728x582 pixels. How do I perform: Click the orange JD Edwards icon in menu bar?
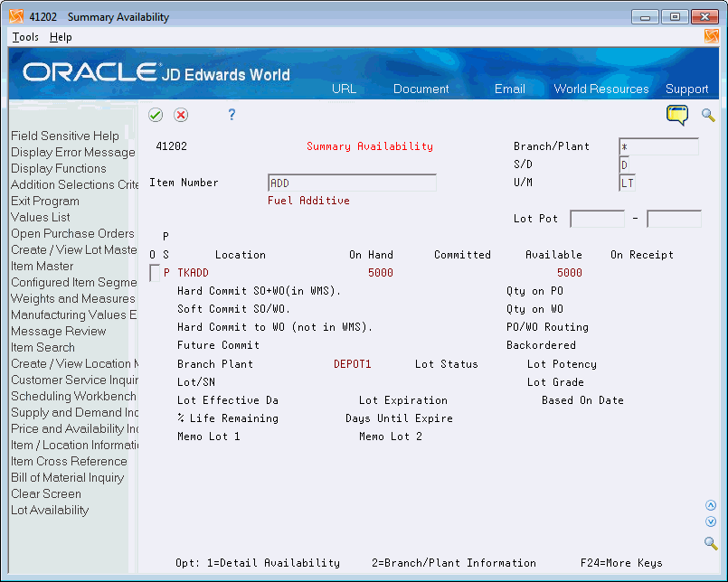pyautogui.click(x=711, y=36)
